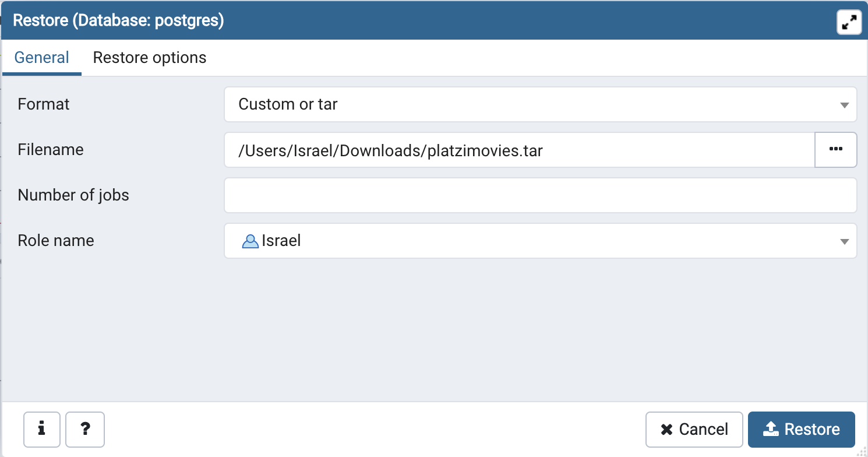868x457 pixels.
Task: Click into the Number of jobs field
Action: (540, 195)
